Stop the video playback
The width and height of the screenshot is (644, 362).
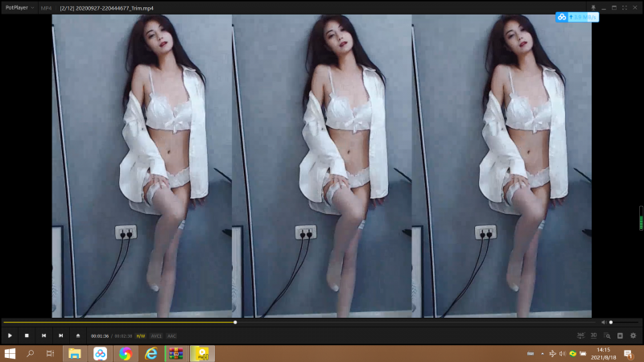tap(27, 335)
